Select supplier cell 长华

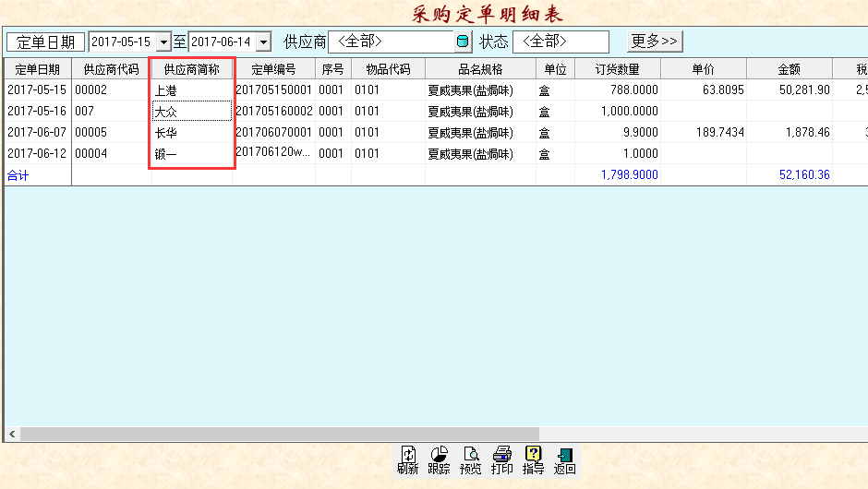pyautogui.click(x=191, y=133)
